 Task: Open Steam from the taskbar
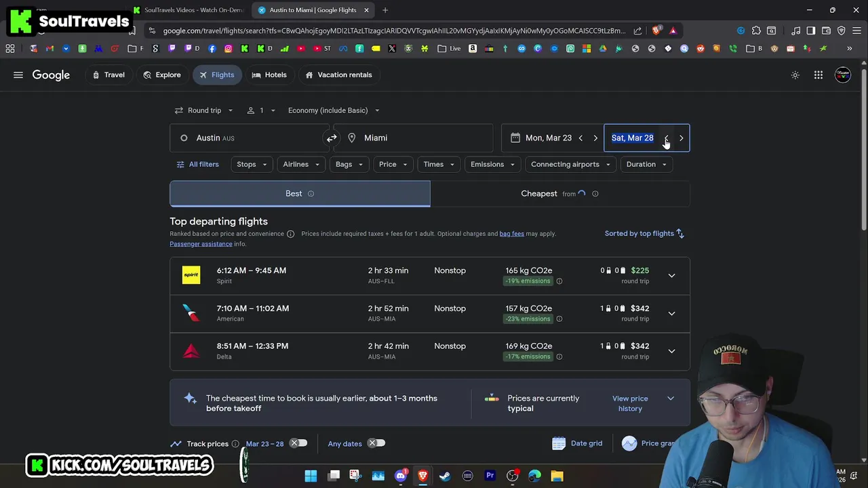445,476
